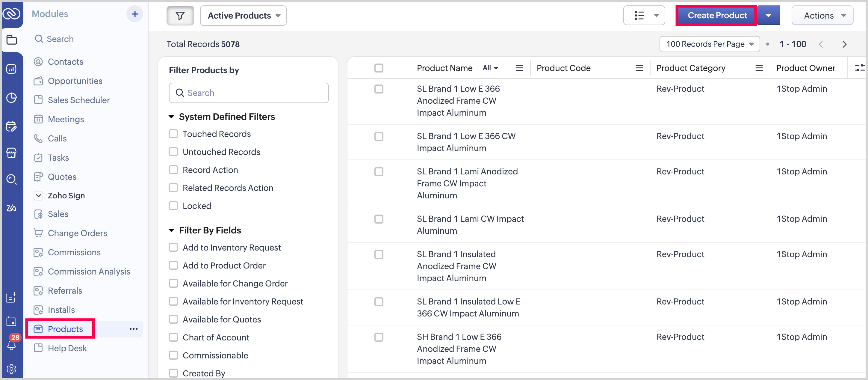Open the Actions button menu
Image resolution: width=868 pixels, height=380 pixels.
coord(822,16)
